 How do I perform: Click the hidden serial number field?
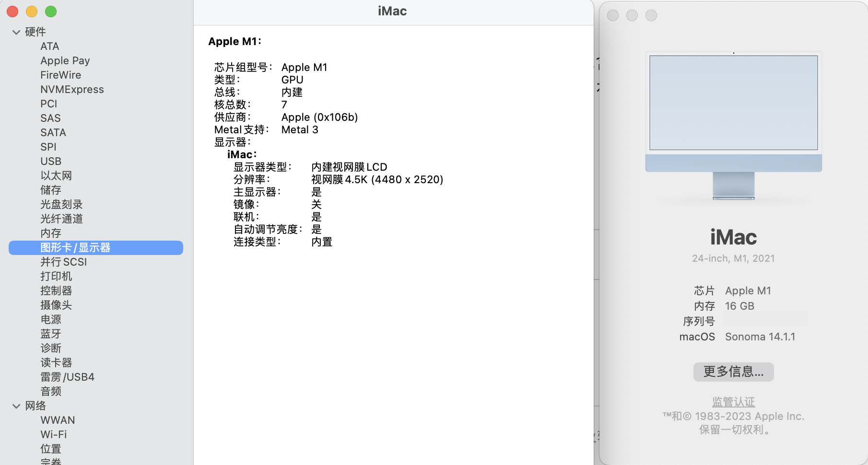[766, 321]
